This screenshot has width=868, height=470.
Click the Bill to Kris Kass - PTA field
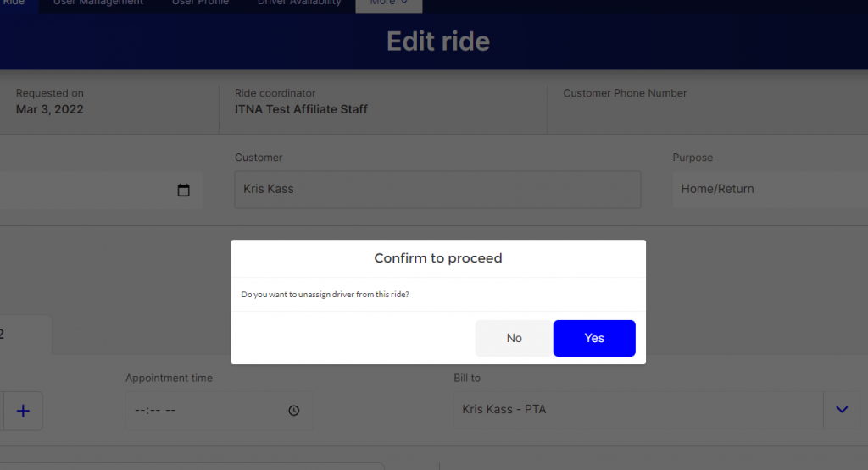pos(637,410)
